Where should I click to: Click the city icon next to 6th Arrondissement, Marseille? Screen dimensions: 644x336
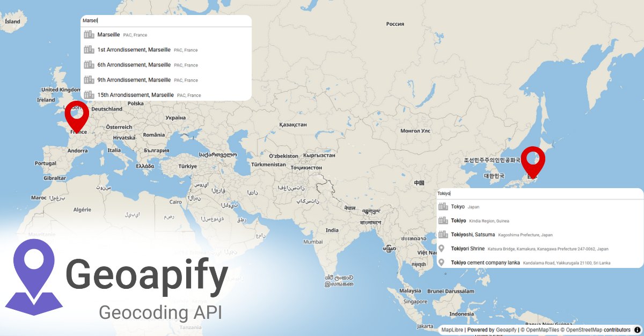89,64
